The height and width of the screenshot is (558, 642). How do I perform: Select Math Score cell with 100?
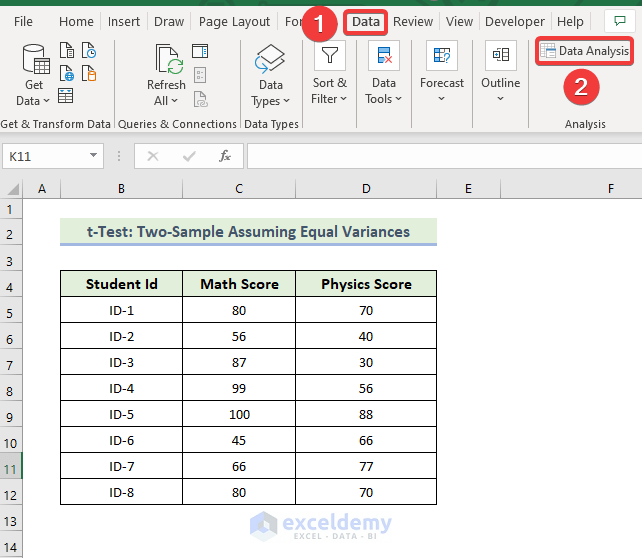(x=239, y=414)
